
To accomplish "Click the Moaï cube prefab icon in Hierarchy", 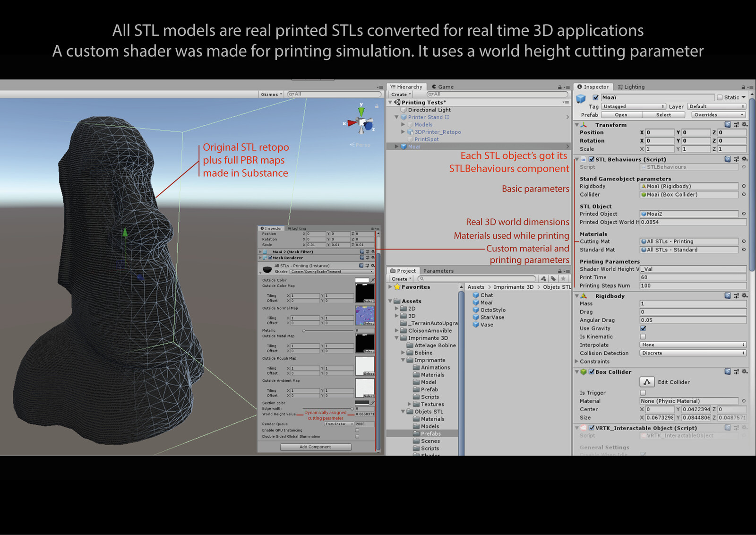I will click(x=404, y=147).
